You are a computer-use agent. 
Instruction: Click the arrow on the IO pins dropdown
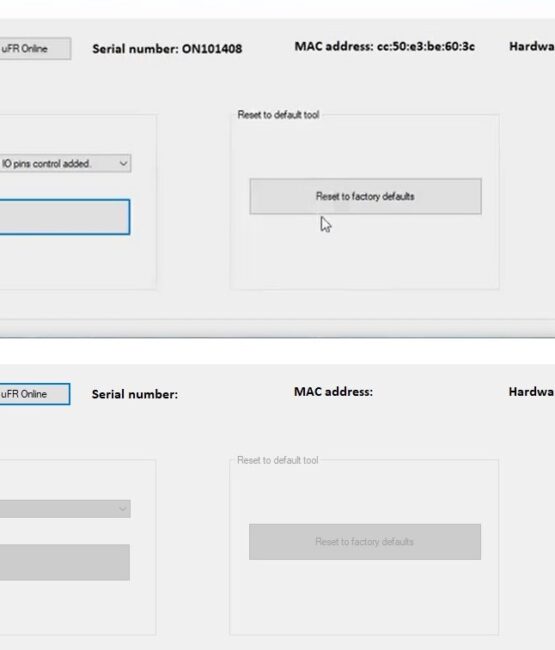tap(123, 163)
